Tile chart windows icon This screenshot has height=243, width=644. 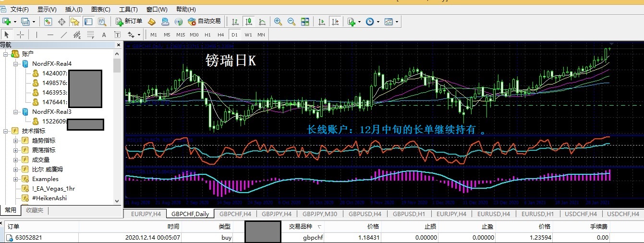coord(305,22)
